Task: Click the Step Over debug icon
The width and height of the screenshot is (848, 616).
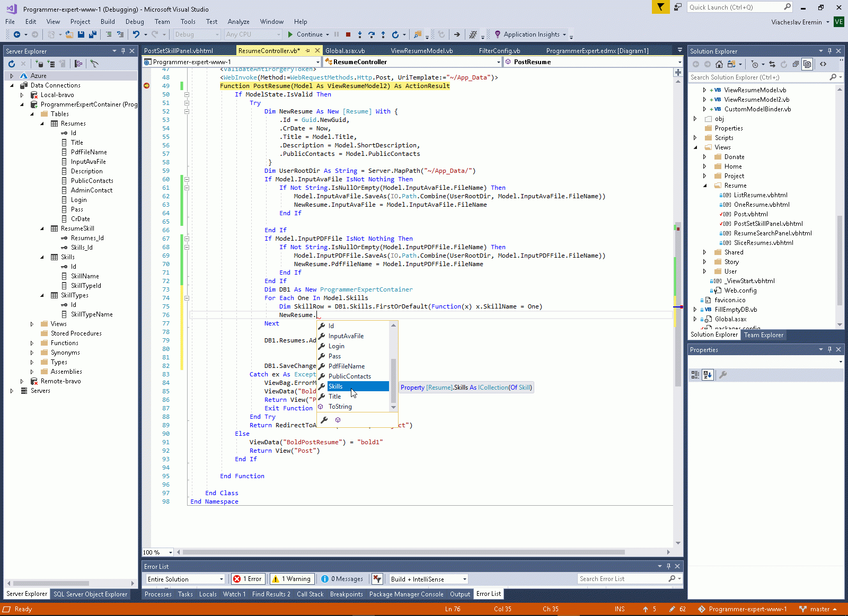Action: click(371, 34)
